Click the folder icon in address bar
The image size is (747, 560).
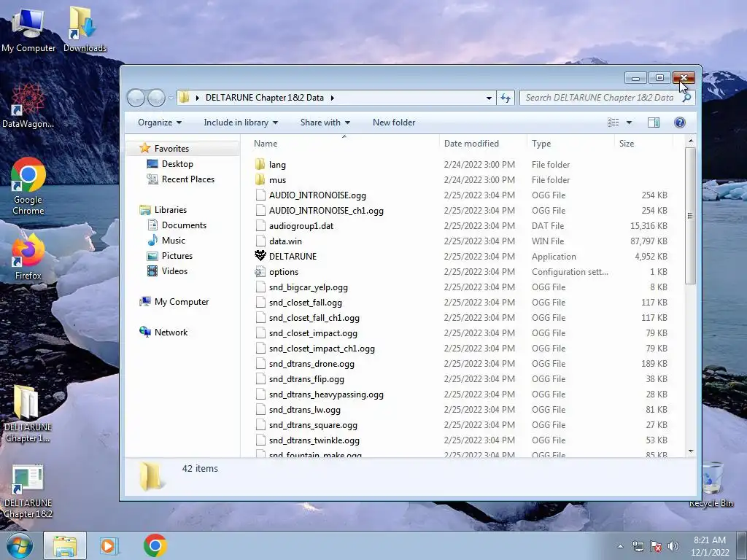[x=185, y=98]
